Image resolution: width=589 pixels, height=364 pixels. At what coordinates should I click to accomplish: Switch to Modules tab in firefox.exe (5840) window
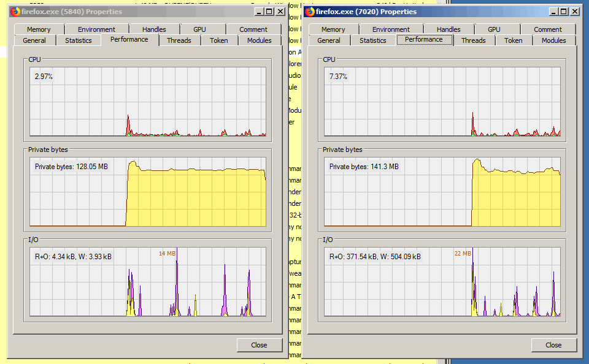[x=259, y=40]
